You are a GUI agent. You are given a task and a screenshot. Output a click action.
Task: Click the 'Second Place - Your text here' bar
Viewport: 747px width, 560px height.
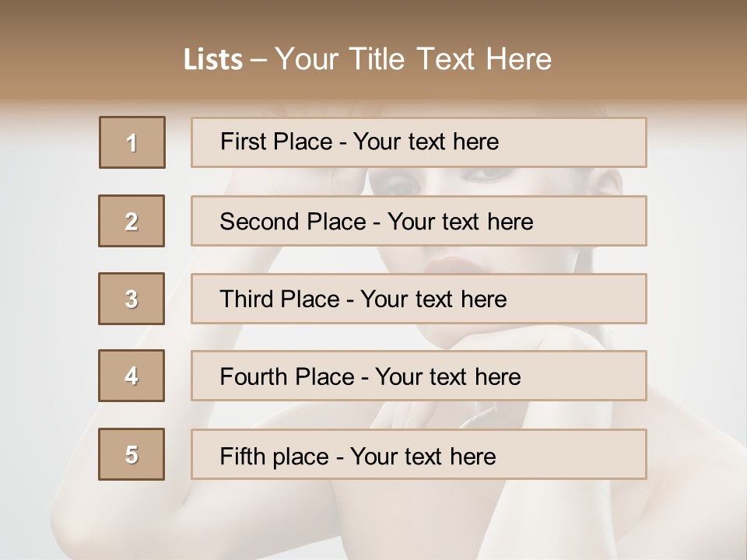coord(419,221)
